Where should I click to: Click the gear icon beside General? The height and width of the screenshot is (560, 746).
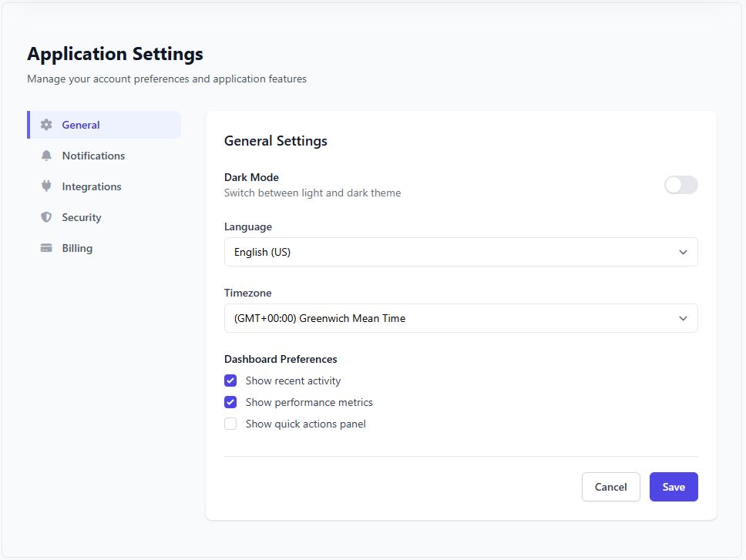pyautogui.click(x=46, y=124)
